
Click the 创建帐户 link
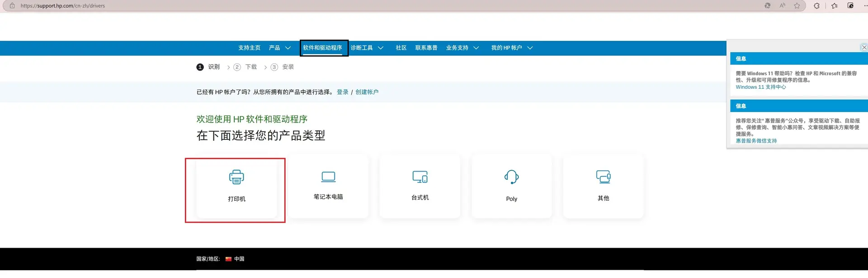[367, 92]
